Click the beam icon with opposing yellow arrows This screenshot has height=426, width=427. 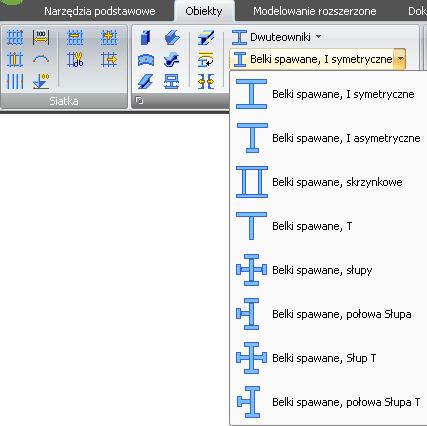click(x=206, y=81)
